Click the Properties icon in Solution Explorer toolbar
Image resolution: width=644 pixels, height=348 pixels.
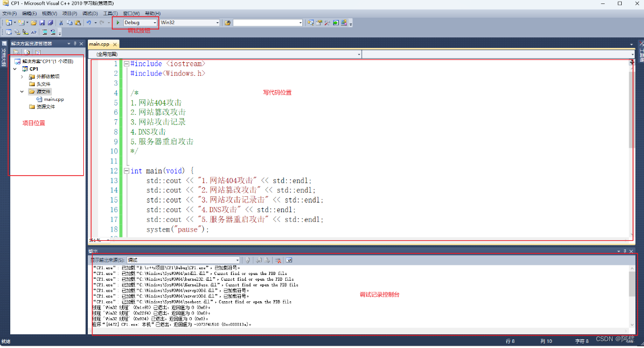point(16,52)
